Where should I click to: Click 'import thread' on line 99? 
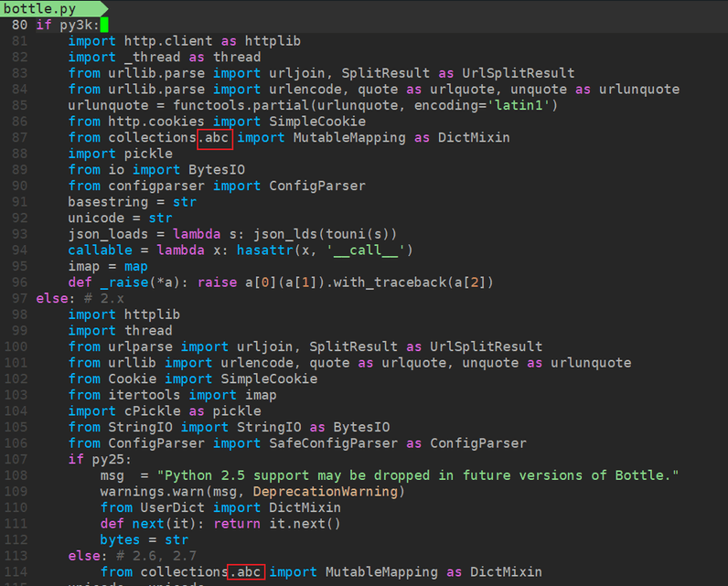click(x=120, y=330)
